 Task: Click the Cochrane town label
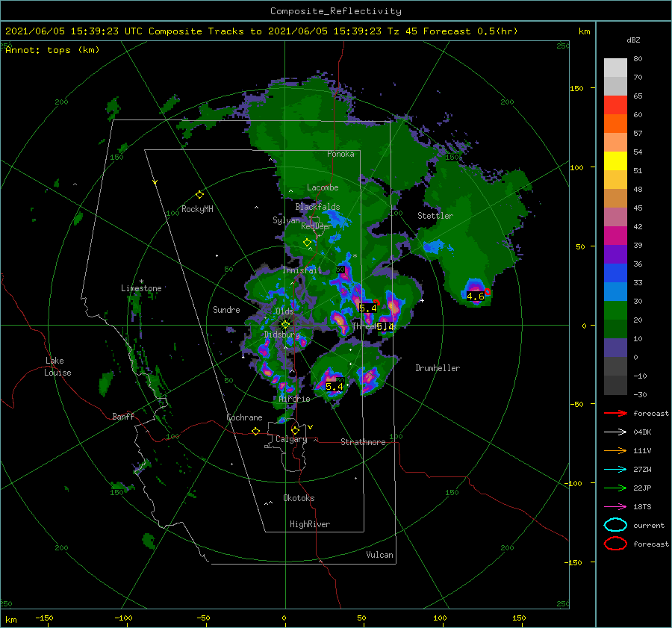(244, 417)
